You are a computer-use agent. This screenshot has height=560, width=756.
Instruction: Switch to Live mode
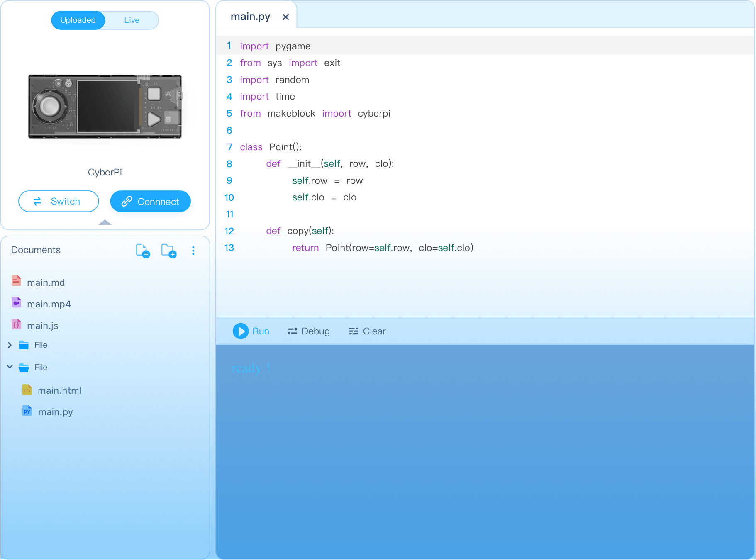click(x=132, y=20)
